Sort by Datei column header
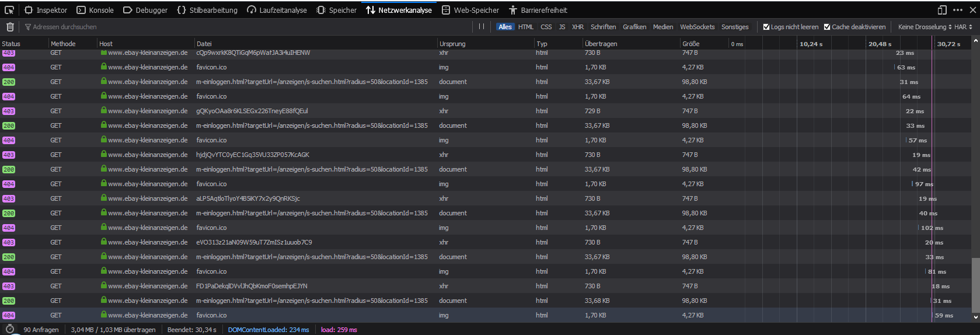The width and height of the screenshot is (980, 335). coord(316,44)
